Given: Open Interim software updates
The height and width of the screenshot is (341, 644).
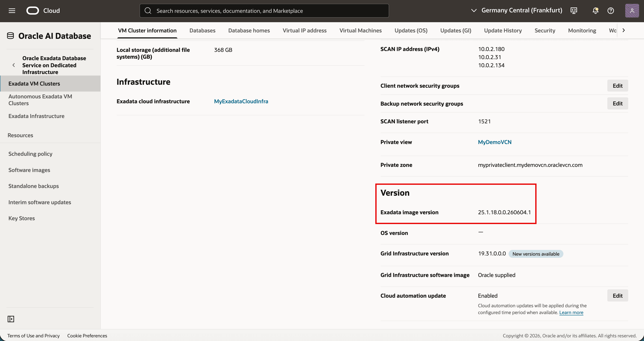Looking at the screenshot, I should coord(40,202).
